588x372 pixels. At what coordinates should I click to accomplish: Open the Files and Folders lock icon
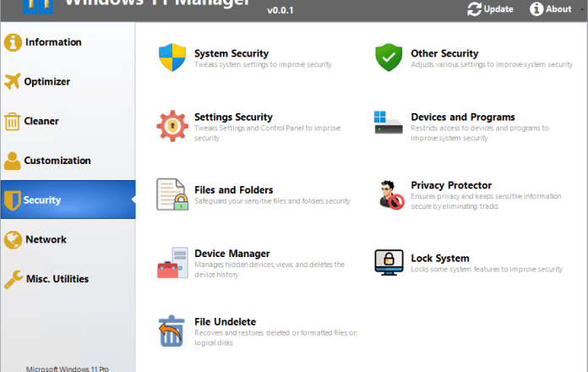[172, 194]
